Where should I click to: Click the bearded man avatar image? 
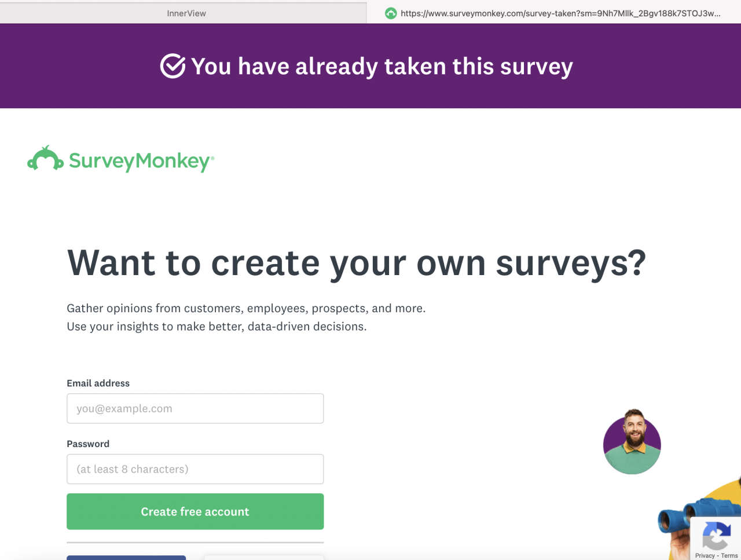click(632, 442)
